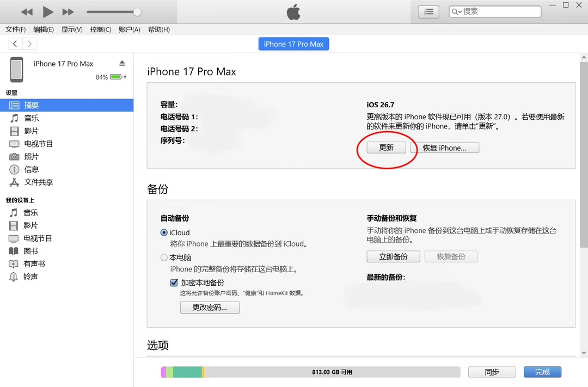Image resolution: width=588 pixels, height=387 pixels.
Task: Expand the search field magnifier dropdown
Action: [x=456, y=11]
